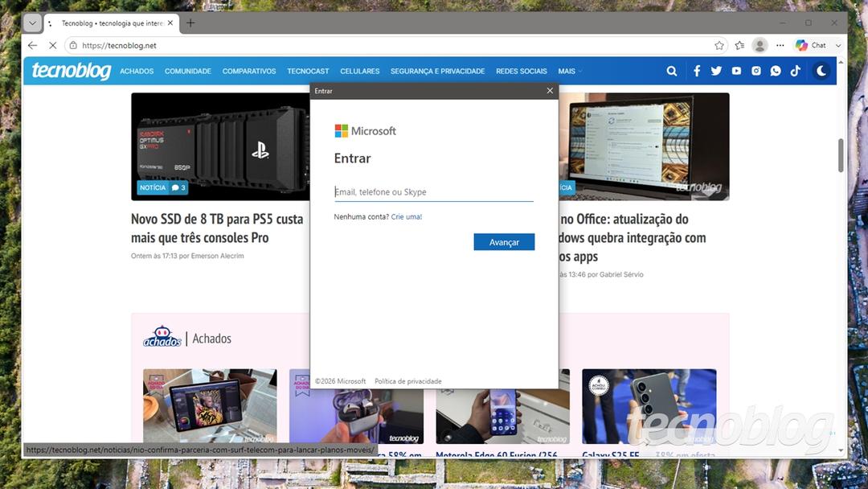Open Tecnoblog's YouTube icon

click(x=736, y=71)
